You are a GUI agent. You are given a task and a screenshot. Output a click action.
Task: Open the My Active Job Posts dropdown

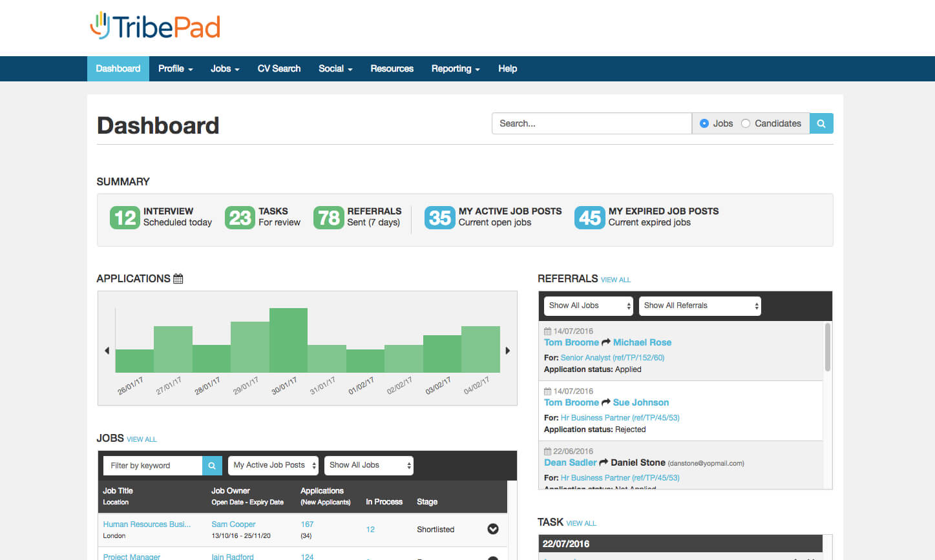[274, 466]
